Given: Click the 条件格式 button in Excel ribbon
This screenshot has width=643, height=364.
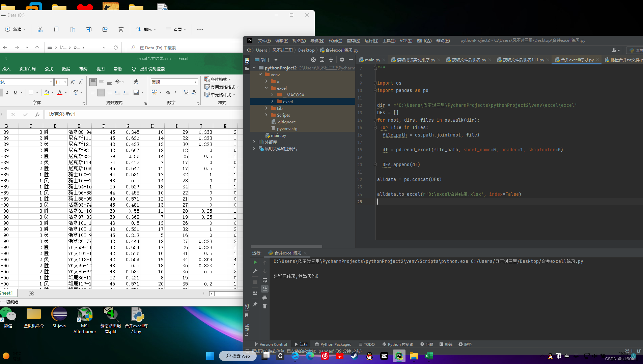Looking at the screenshot, I should pyautogui.click(x=218, y=79).
